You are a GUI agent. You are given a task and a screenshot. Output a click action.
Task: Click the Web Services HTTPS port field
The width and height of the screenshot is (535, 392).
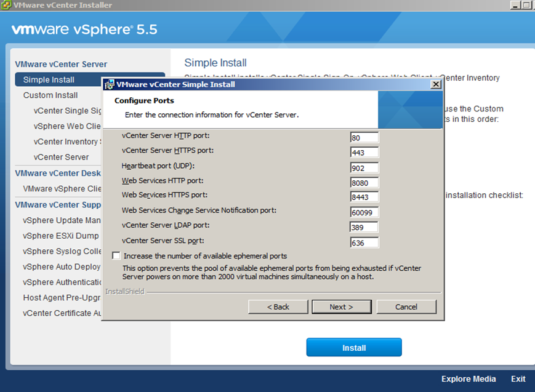(x=364, y=197)
